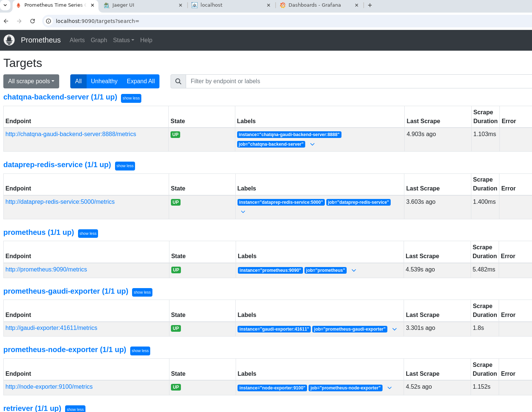This screenshot has height=412, width=532.
Task: Open the Graph page
Action: tap(99, 40)
